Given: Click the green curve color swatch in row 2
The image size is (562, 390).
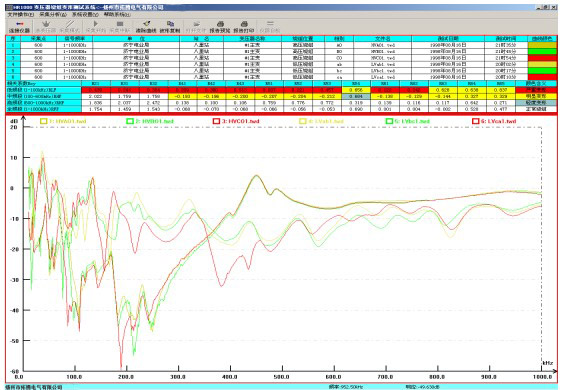Looking at the screenshot, I should pyautogui.click(x=542, y=52).
